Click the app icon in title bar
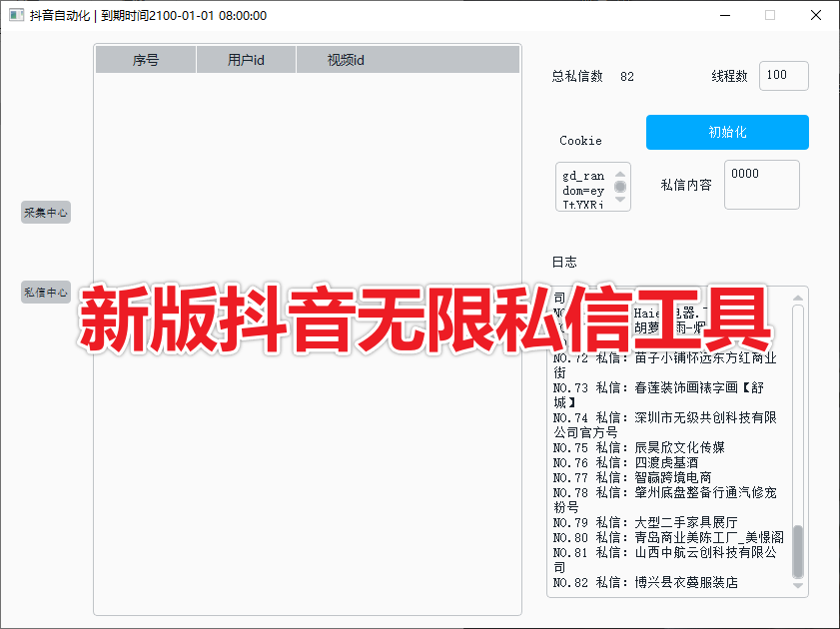This screenshot has height=629, width=840. coord(17,15)
